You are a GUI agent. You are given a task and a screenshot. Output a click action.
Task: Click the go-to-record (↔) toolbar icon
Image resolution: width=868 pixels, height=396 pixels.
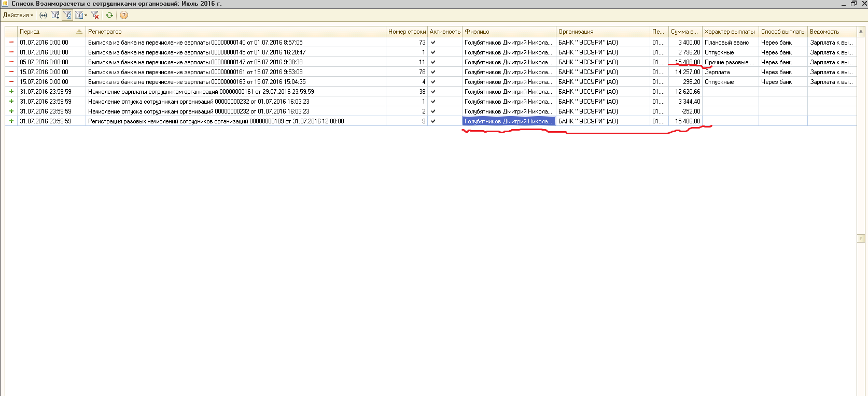(x=44, y=15)
